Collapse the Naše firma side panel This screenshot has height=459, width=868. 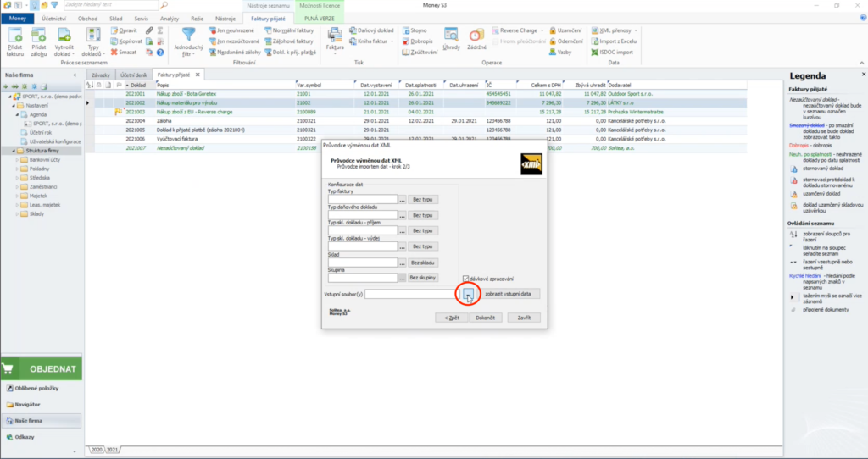pyautogui.click(x=75, y=75)
